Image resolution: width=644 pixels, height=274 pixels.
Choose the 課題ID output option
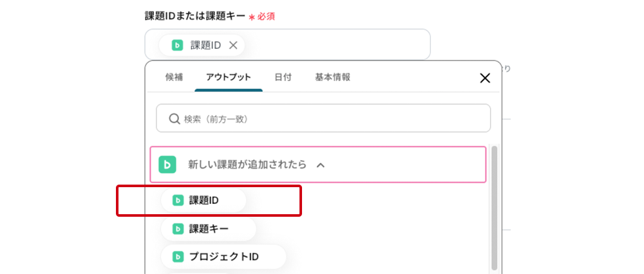(204, 200)
